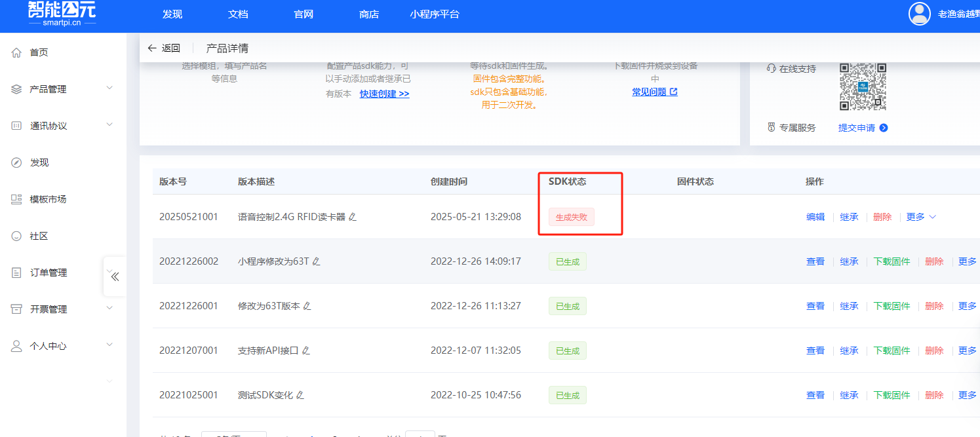Click the user avatar at top right
Viewport: 980px width, 437px height.
click(919, 13)
